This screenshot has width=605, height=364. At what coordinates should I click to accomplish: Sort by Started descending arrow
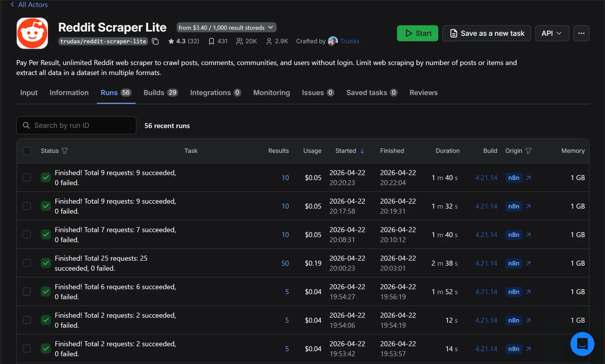click(362, 151)
